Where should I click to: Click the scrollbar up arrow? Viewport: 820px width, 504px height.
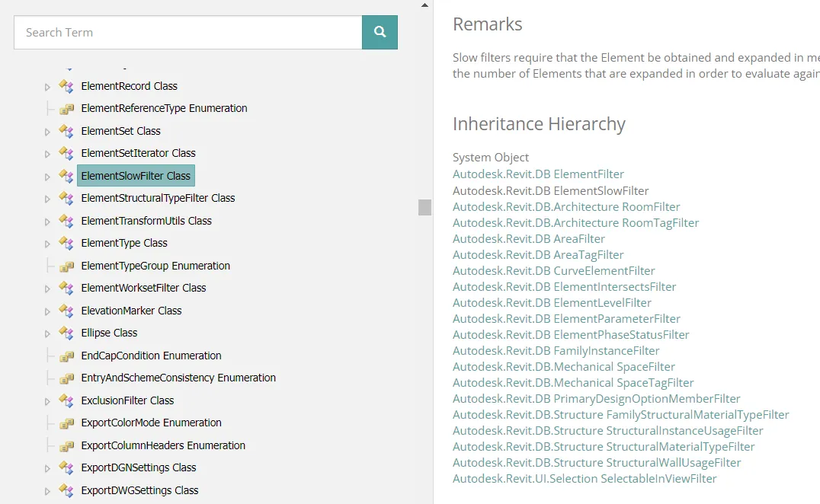click(x=424, y=5)
